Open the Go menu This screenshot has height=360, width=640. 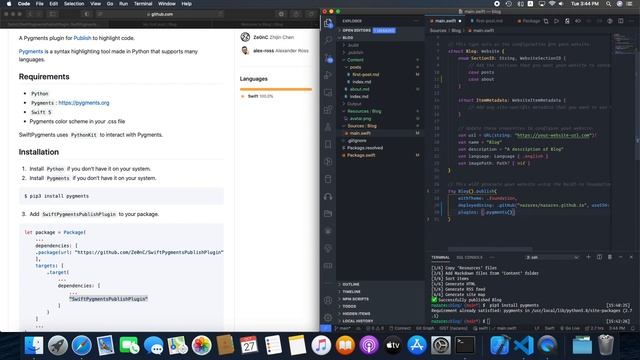tap(110, 4)
